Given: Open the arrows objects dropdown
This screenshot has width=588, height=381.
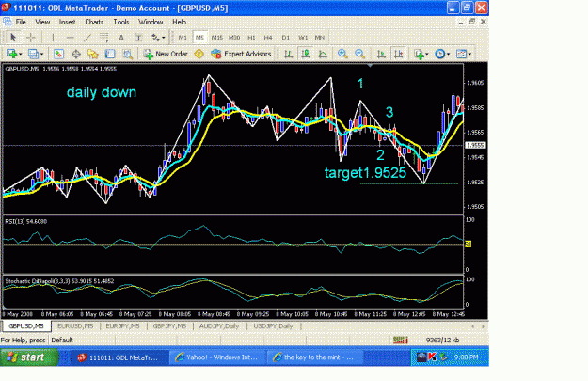Looking at the screenshot, I should pos(158,37).
